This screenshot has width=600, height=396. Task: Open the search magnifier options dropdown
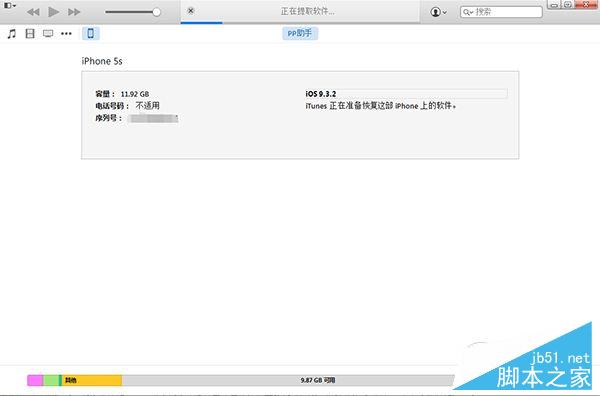point(468,12)
